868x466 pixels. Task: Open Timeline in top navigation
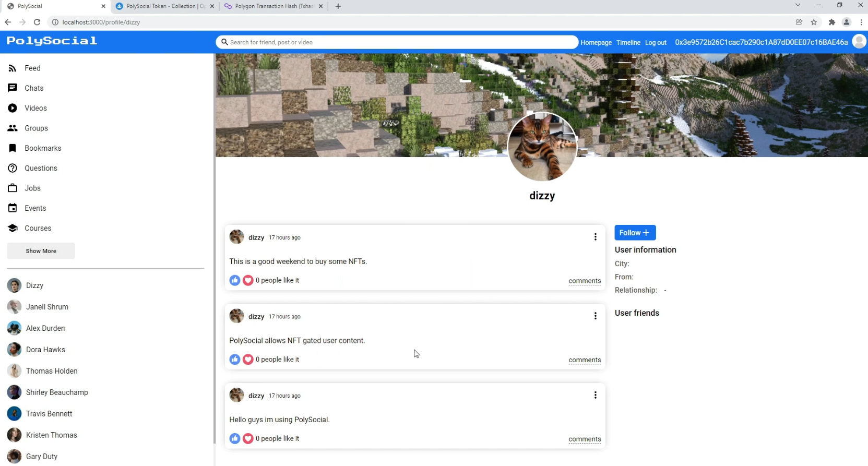click(628, 43)
